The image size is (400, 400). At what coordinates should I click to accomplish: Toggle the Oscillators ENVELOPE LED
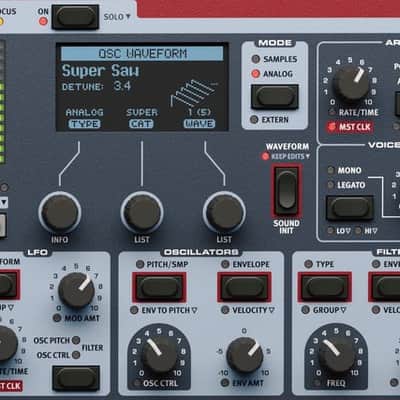[x=225, y=264]
